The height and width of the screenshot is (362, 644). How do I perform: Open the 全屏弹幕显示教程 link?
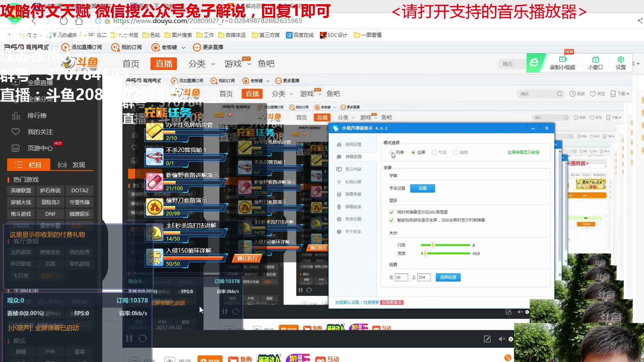[523, 153]
